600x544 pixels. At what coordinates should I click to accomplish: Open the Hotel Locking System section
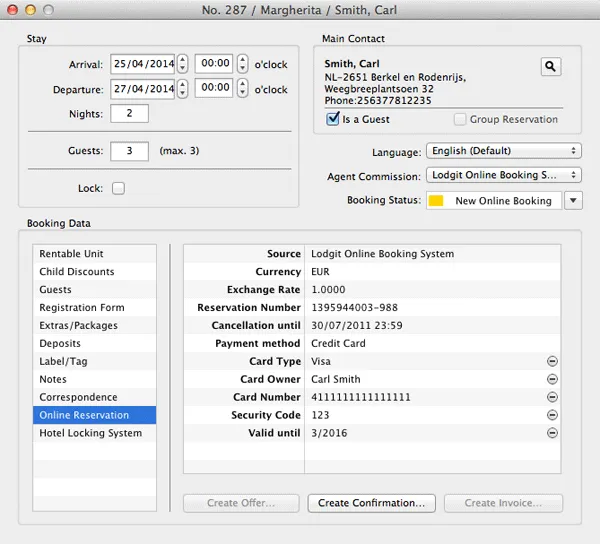point(95,433)
